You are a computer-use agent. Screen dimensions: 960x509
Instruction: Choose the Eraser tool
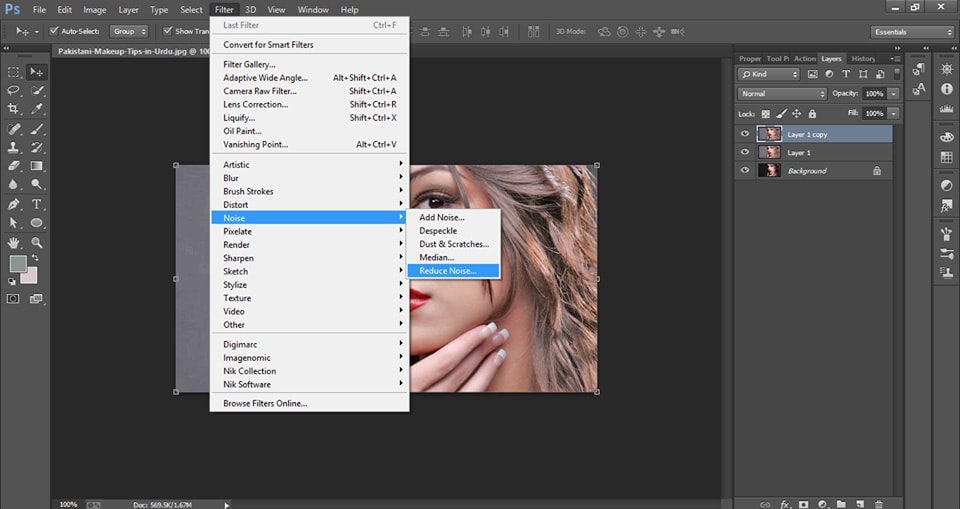(14, 166)
